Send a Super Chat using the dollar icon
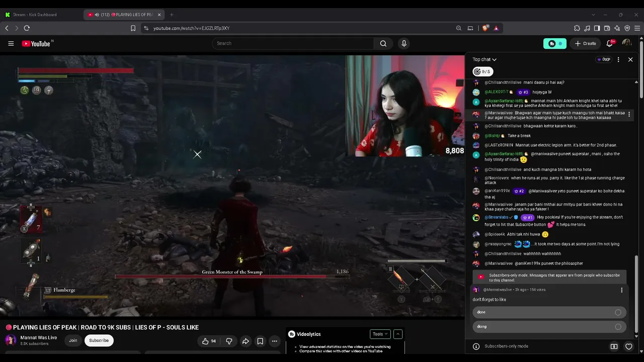The width and height of the screenshot is (644, 362). pos(614,346)
